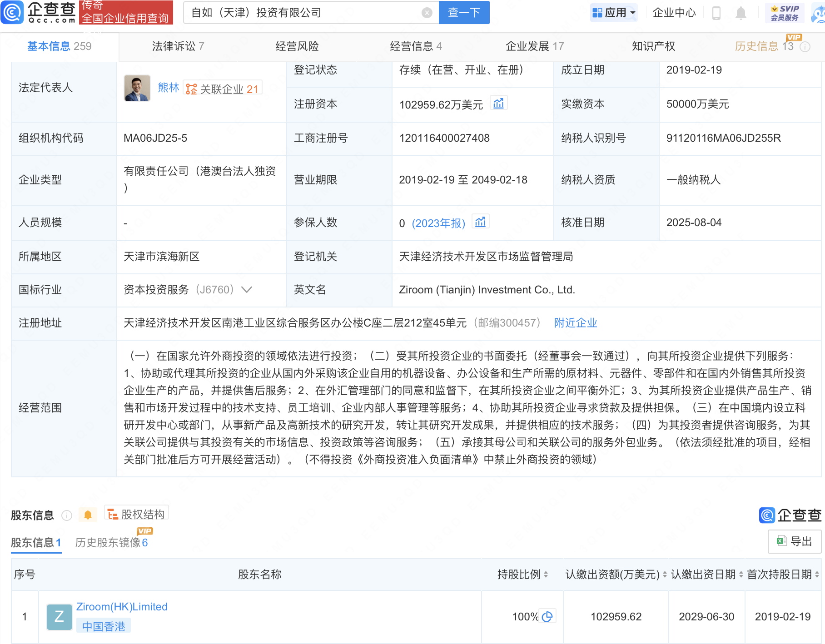View insured persons chart icon
The height and width of the screenshot is (644, 825).
(x=480, y=222)
